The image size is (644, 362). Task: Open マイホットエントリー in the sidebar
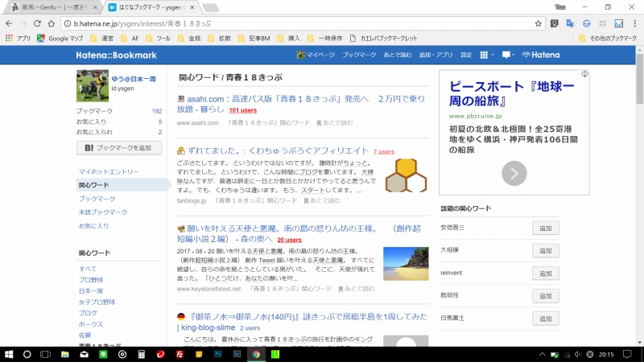tap(109, 171)
